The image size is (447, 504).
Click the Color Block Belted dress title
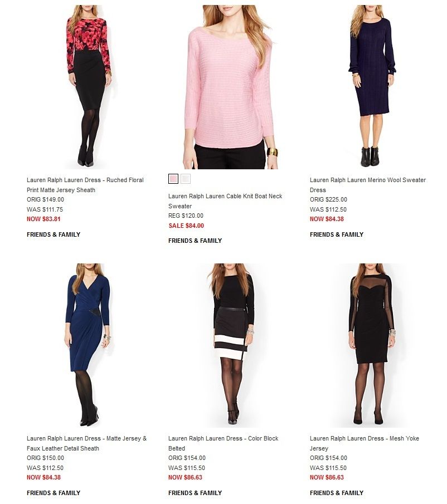pyautogui.click(x=223, y=443)
